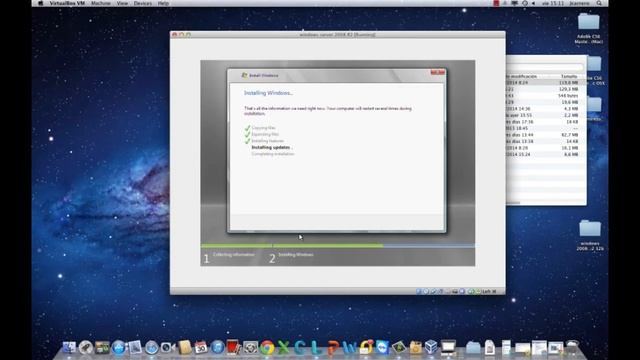Sort the Finder list by Tamaño column
Viewport: 640px width, 360px height.
pos(569,76)
